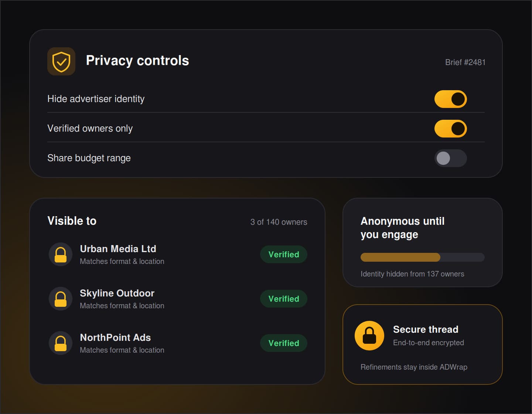Click Matches format & location under Urban Media

click(x=122, y=261)
